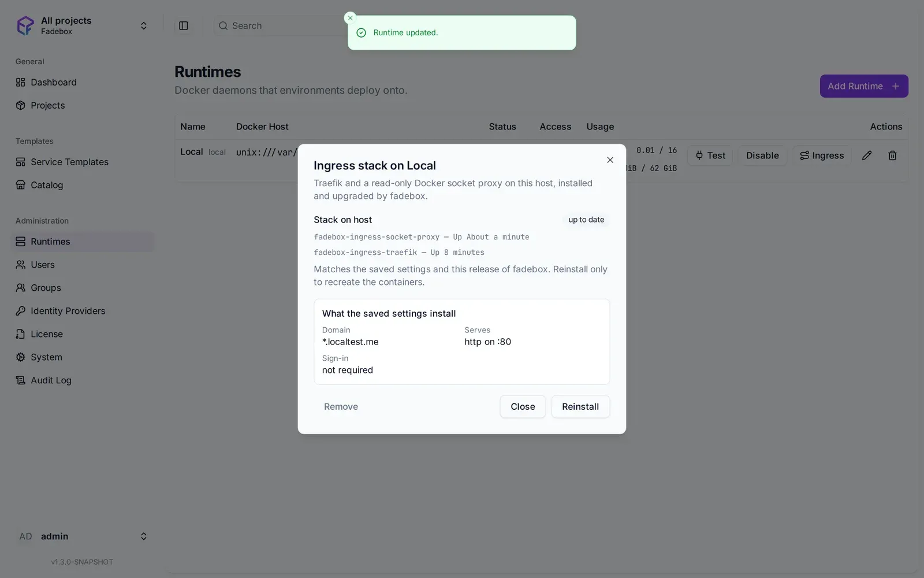Open Identity Providers page

coord(83,311)
